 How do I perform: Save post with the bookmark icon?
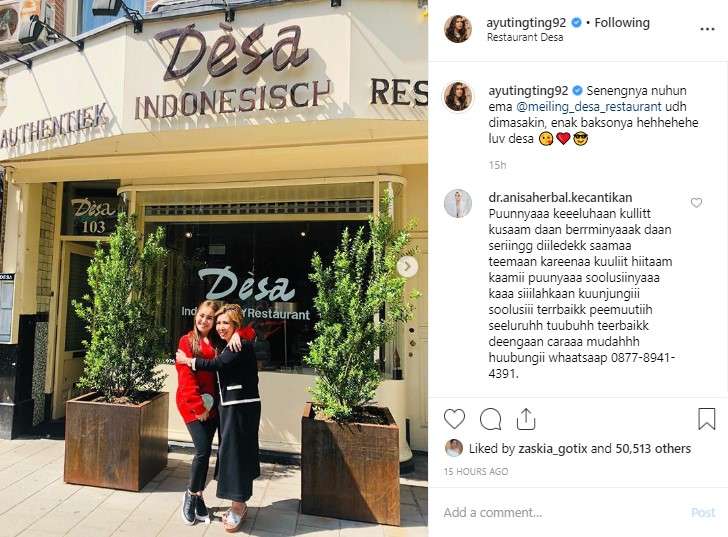(x=707, y=419)
